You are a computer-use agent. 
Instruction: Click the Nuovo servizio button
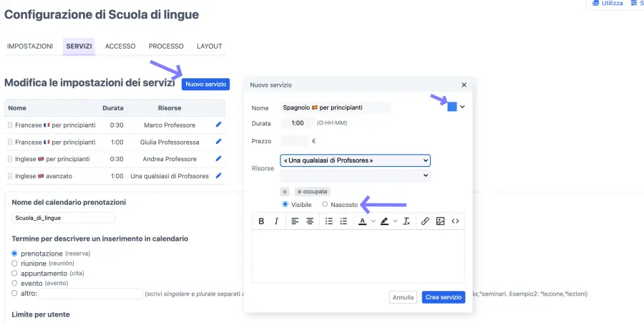tap(206, 85)
